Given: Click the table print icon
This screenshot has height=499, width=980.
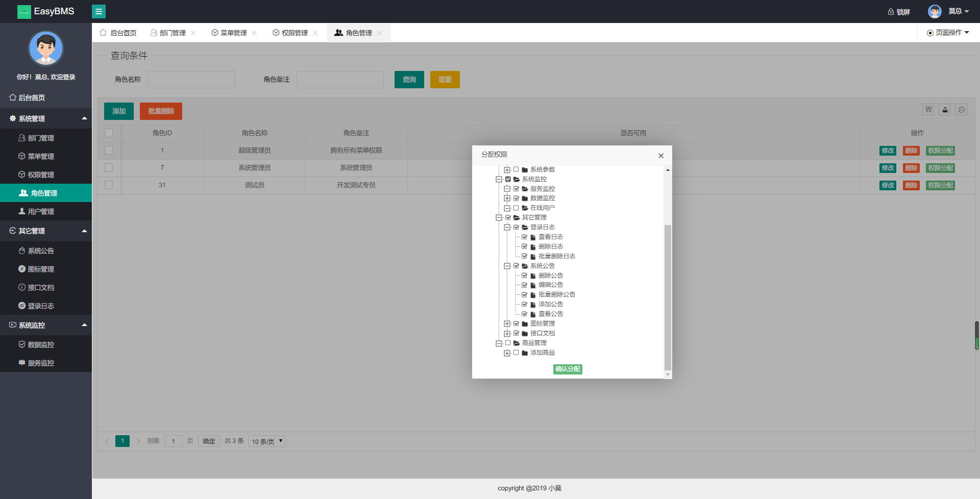Looking at the screenshot, I should coord(961,109).
